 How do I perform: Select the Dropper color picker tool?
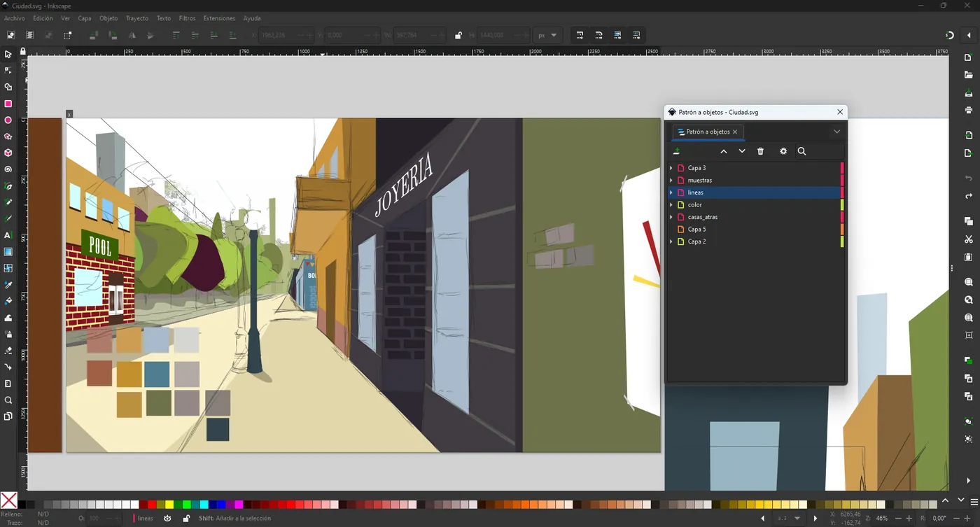pos(8,285)
